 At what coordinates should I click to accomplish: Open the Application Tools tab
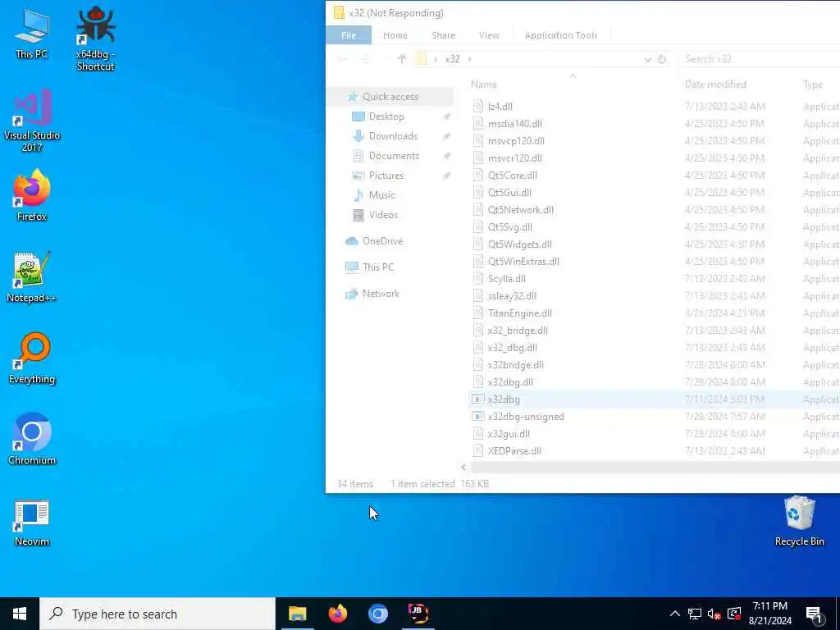click(x=561, y=35)
